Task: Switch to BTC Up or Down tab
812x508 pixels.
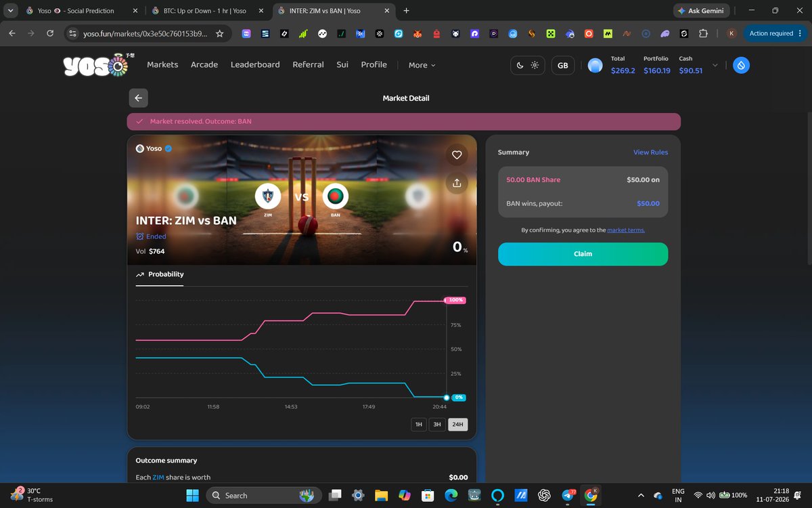Action: [208, 11]
